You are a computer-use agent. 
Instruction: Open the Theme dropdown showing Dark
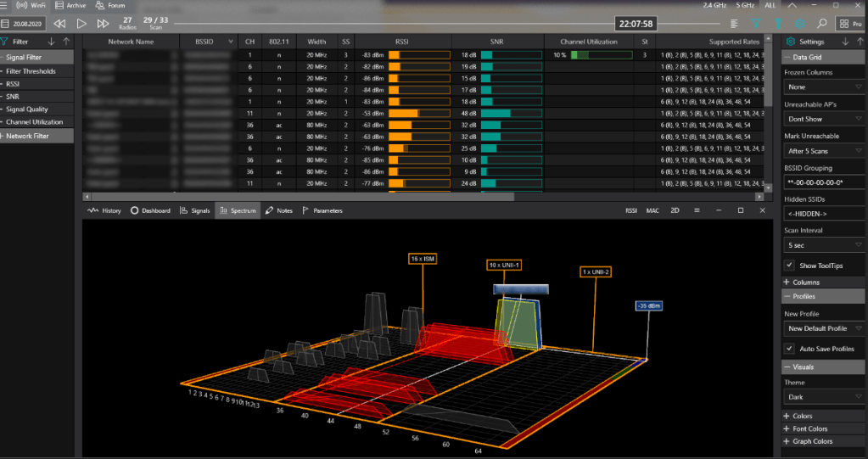(x=823, y=397)
